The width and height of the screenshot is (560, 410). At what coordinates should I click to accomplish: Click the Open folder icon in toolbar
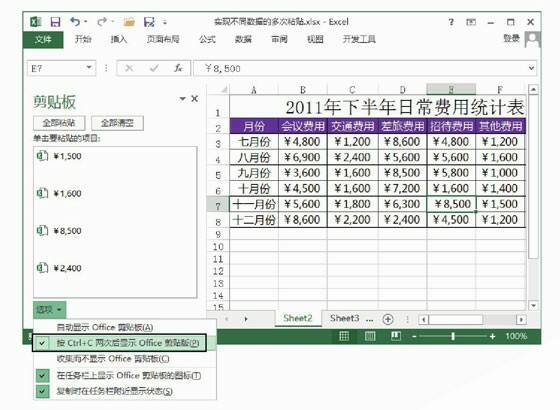(129, 22)
